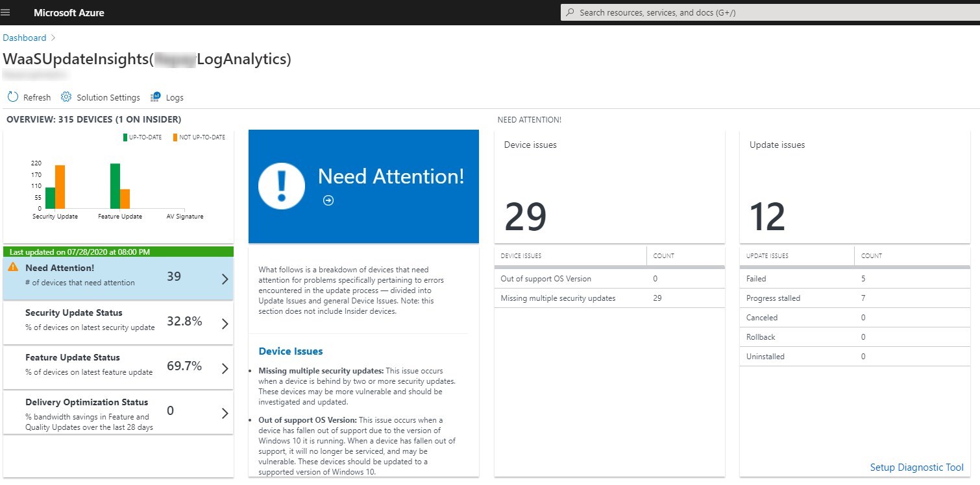
Task: Click COUNT header in device issues table
Action: (663, 255)
